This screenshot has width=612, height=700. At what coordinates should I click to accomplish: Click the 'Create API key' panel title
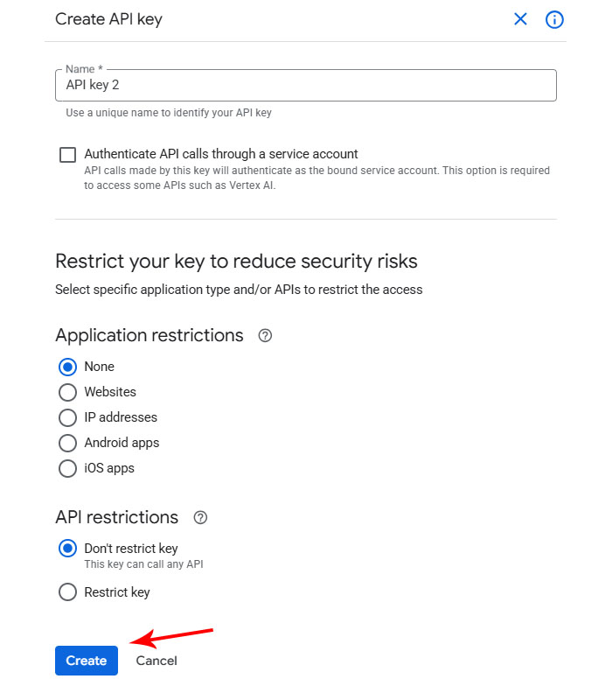108,19
